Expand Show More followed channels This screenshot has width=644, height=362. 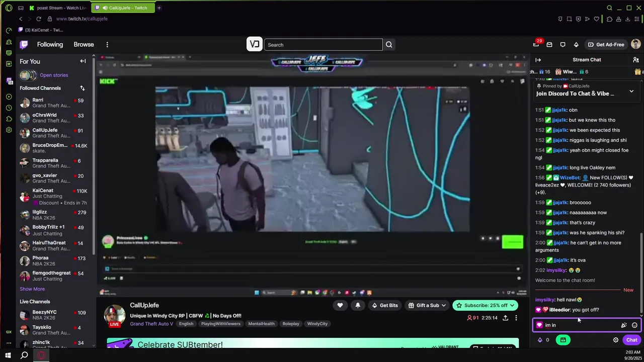click(32, 289)
